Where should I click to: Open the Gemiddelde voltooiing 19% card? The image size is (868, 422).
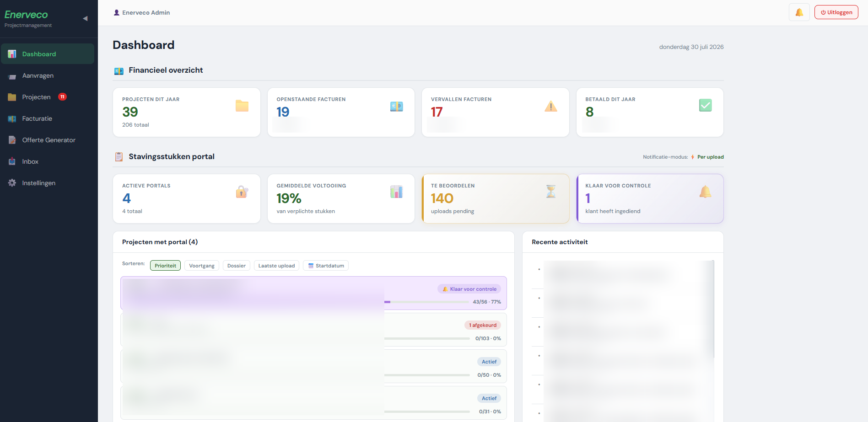point(341,199)
